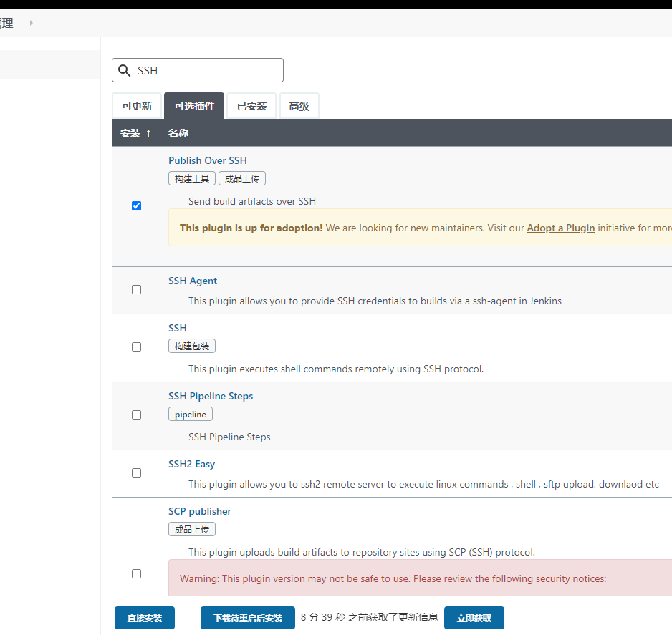672x635 pixels.
Task: Switch to the 可更新 tab
Action: (137, 106)
